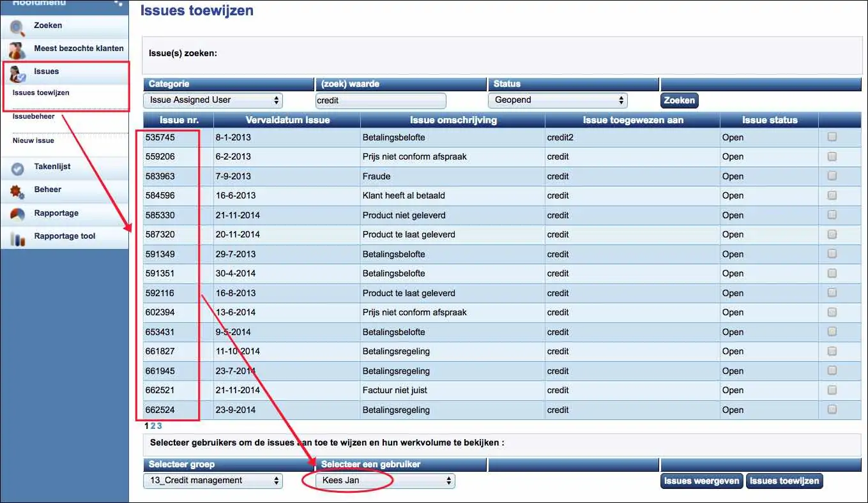
Task: Click the Zoeken search button
Action: (x=679, y=100)
